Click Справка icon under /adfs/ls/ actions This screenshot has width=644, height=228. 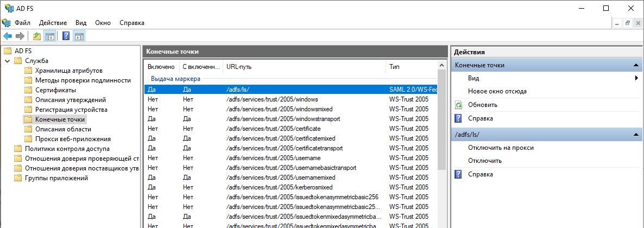coord(459,174)
